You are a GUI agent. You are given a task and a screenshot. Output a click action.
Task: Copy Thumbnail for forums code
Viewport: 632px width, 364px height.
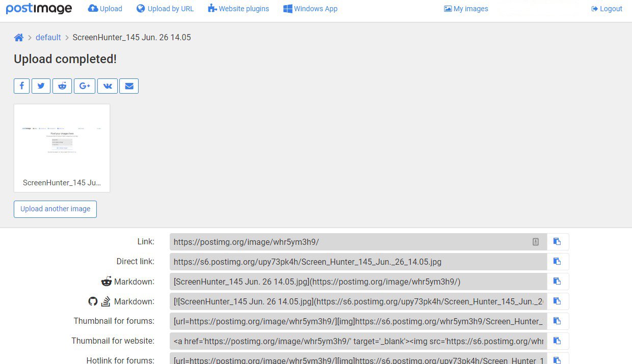[x=558, y=321]
